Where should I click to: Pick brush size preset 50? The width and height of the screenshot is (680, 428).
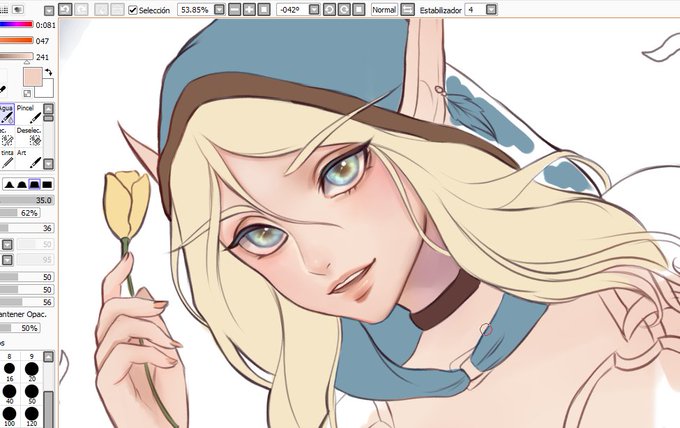[x=32, y=394]
